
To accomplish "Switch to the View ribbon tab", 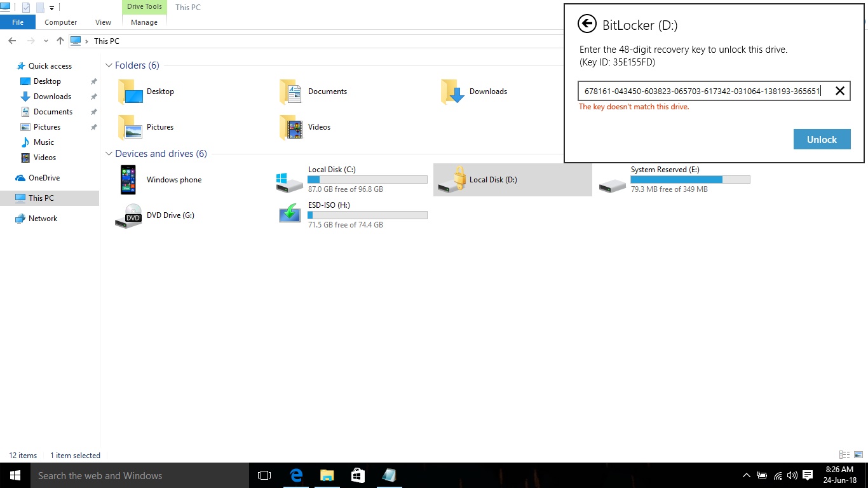I will pos(104,22).
